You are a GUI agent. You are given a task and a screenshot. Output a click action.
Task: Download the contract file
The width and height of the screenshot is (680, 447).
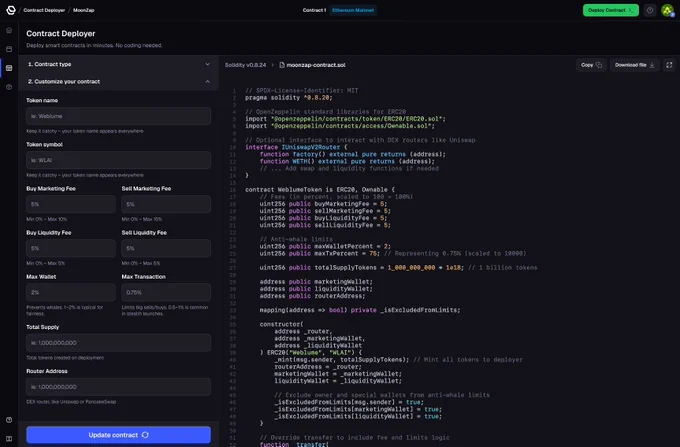(x=634, y=65)
